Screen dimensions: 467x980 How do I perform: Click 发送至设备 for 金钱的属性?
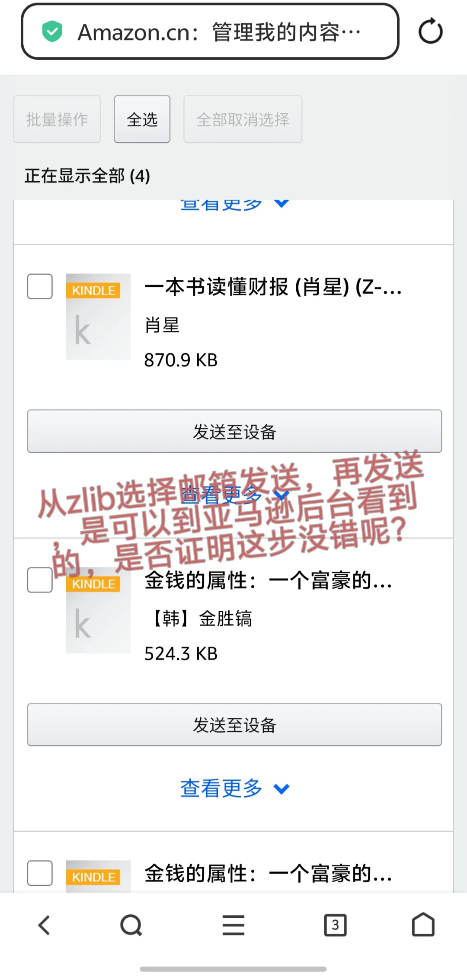tap(234, 724)
